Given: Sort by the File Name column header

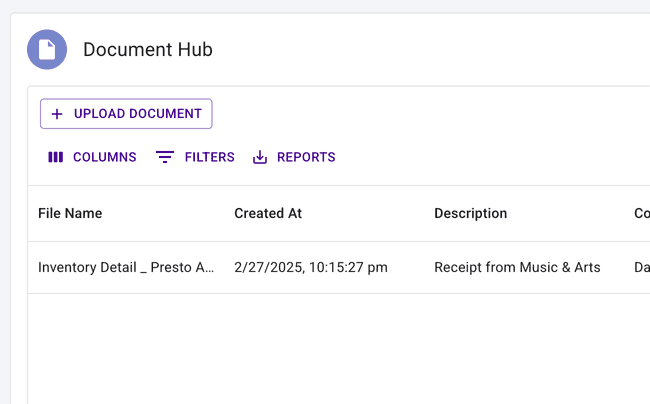Looking at the screenshot, I should (70, 213).
